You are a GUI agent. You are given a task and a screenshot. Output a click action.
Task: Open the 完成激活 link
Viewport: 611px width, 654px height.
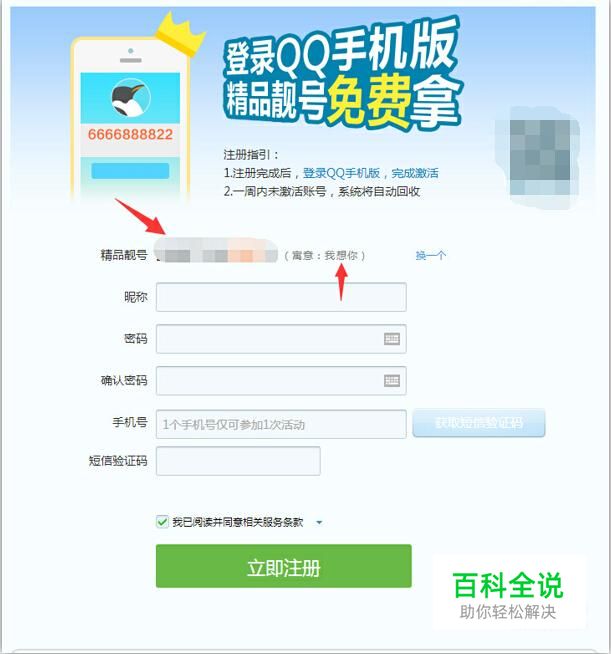coord(415,173)
